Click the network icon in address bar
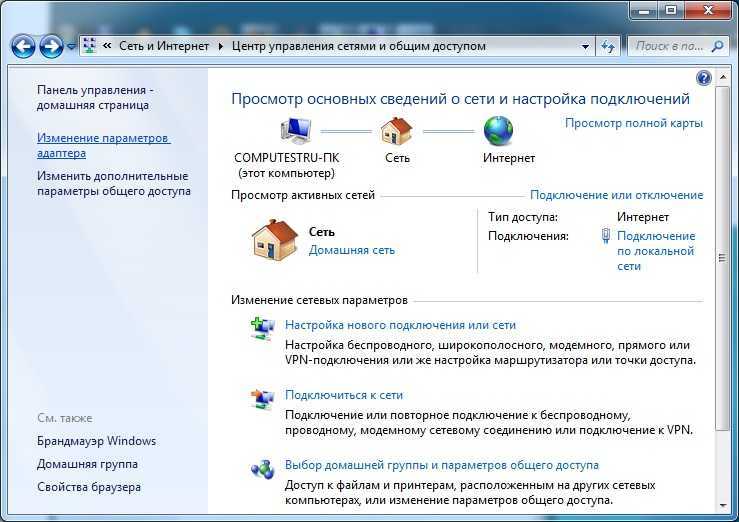The image size is (739, 522). click(90, 46)
